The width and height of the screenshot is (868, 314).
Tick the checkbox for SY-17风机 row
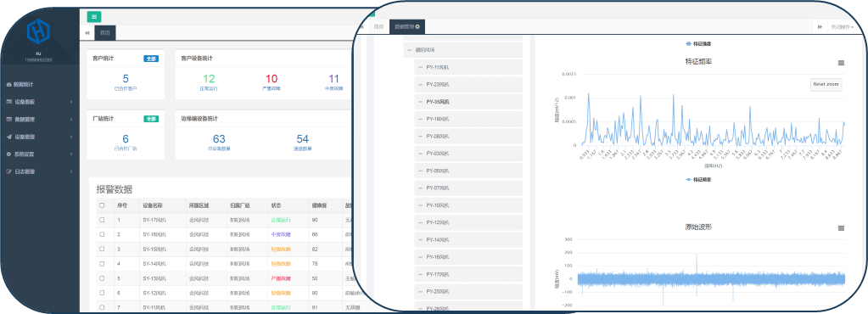101,220
